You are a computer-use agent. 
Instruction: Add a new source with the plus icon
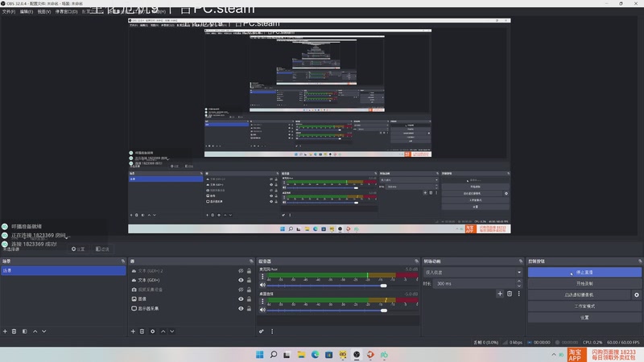click(133, 331)
